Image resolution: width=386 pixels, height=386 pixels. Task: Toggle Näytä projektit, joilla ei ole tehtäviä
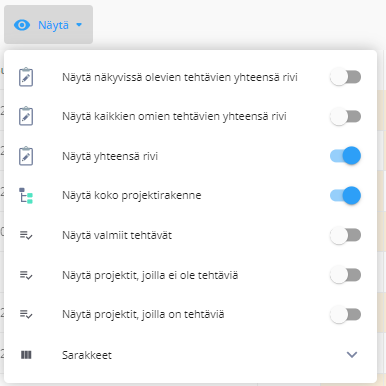(x=345, y=275)
